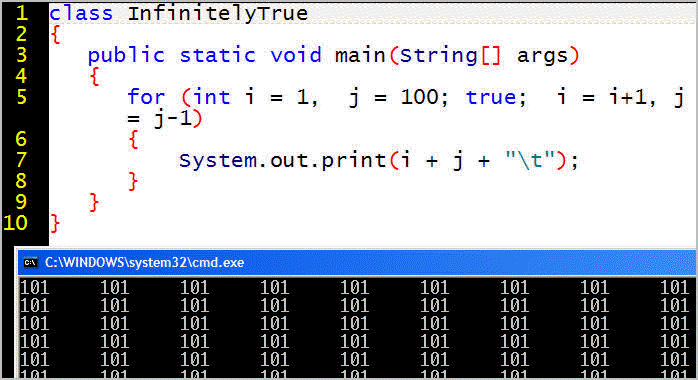
Task: Click the wrapped '= j-1)' continuation line
Action: click(165, 119)
